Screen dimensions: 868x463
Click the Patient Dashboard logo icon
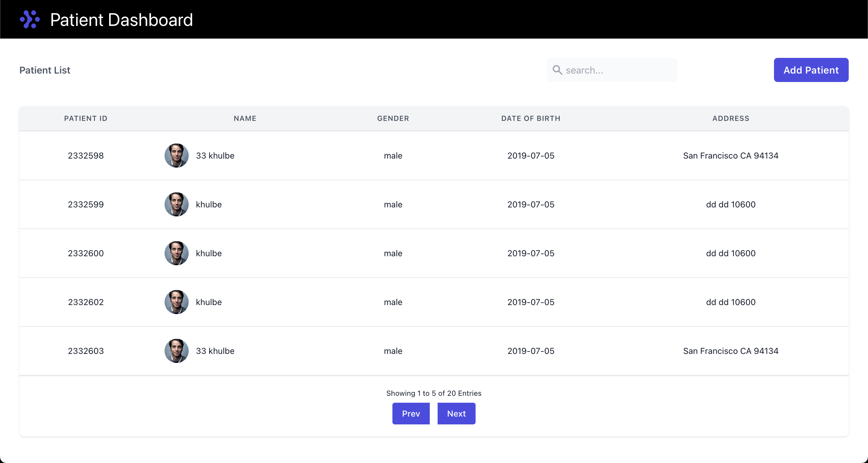[x=30, y=19]
